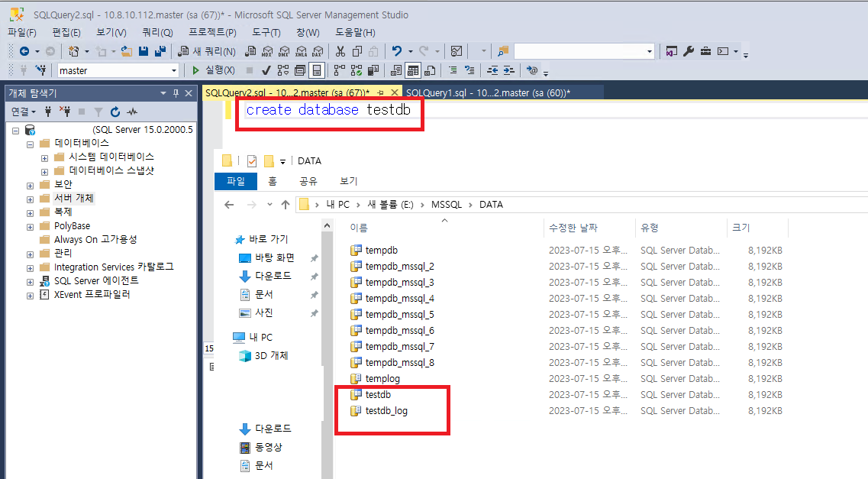Image resolution: width=868 pixels, height=479 pixels.
Task: Expand the 서버 개체 tree node
Action: [x=30, y=199]
